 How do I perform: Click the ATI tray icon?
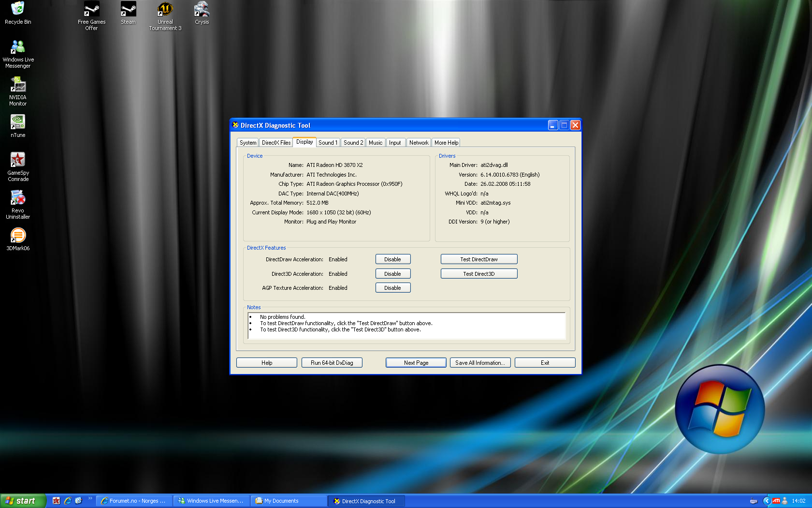click(x=776, y=501)
